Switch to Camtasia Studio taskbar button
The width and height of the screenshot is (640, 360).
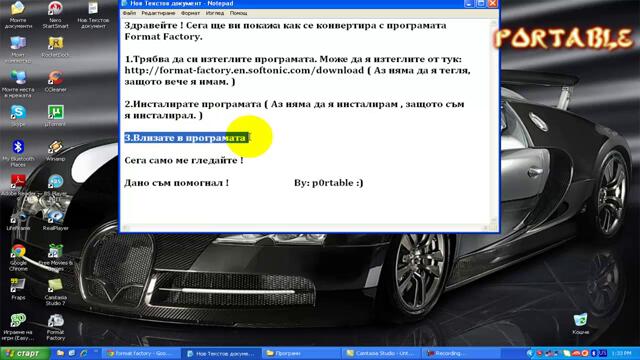380,353
